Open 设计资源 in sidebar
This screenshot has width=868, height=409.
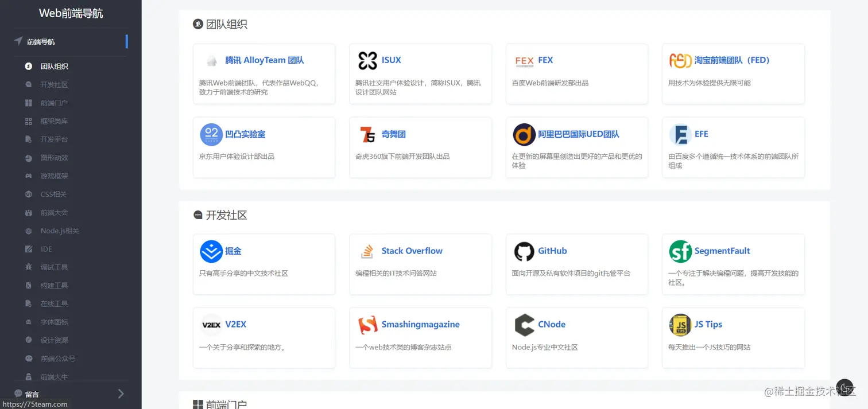pos(54,341)
